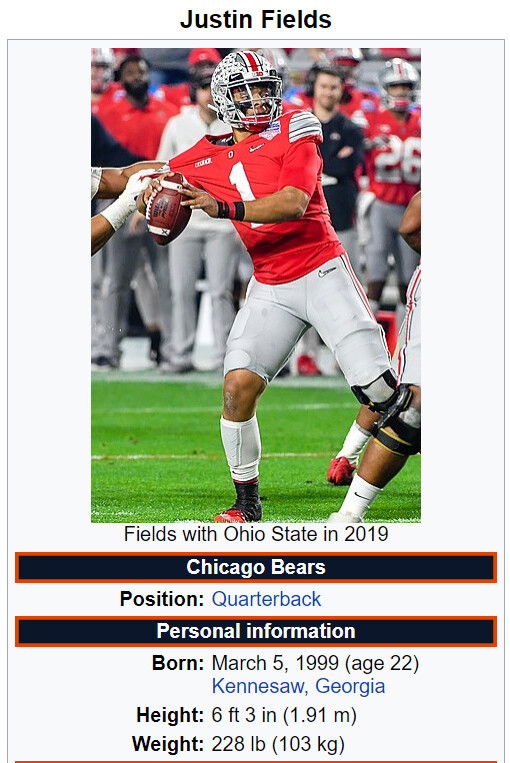Open the Justin Fields photo thumbnail
The width and height of the screenshot is (510, 763).
(255, 285)
